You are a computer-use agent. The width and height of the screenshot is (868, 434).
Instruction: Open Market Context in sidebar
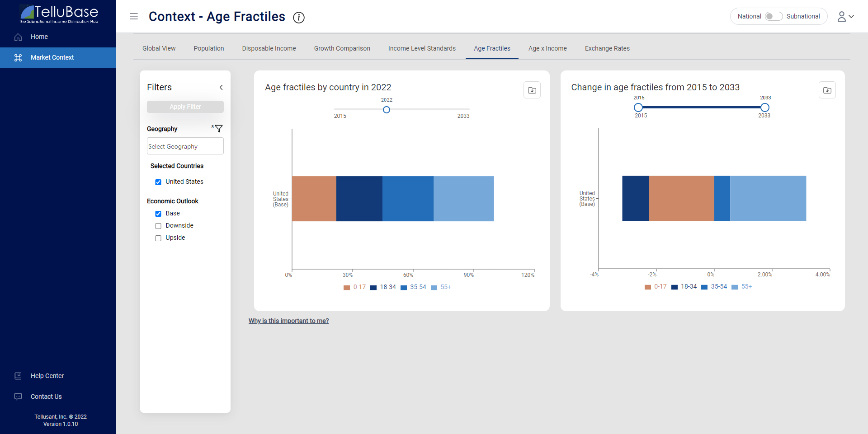52,58
